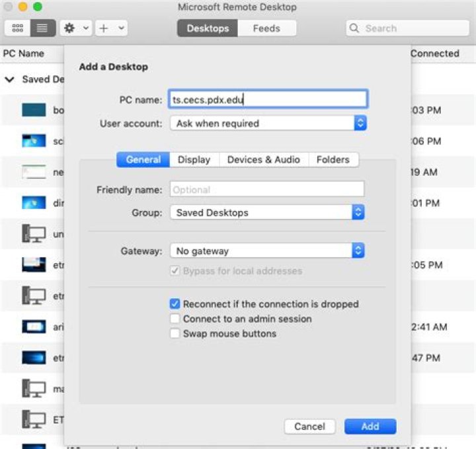Open the User account dropdown
This screenshot has height=449, width=476.
point(268,123)
